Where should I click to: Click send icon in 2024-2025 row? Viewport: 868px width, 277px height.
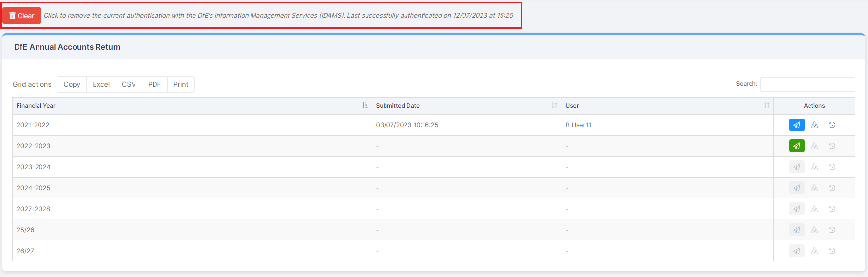tap(797, 188)
